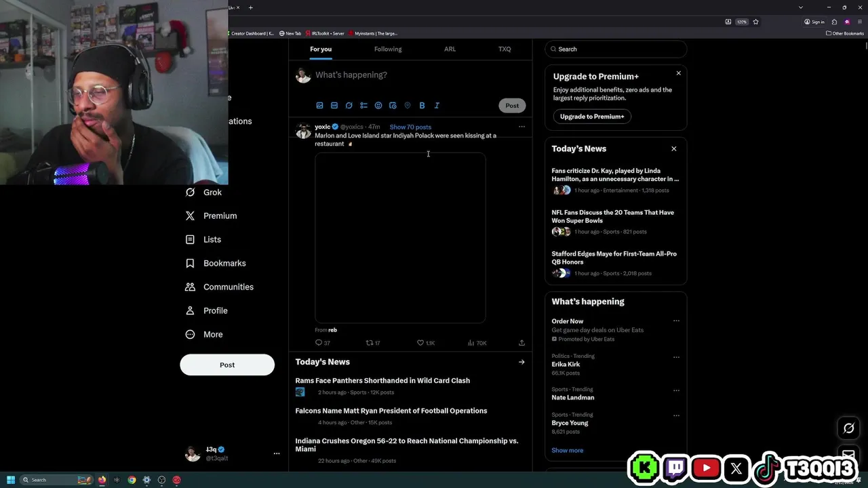View analytics for the yoxic post
868x488 pixels.
tap(477, 343)
